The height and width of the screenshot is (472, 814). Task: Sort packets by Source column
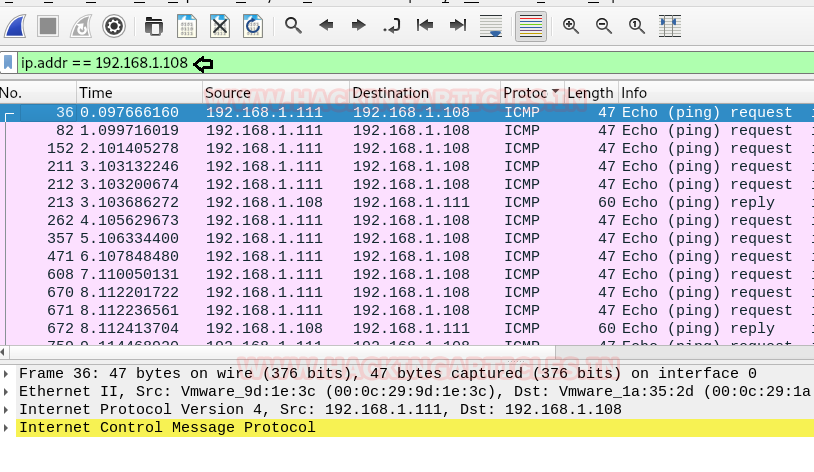[276, 93]
